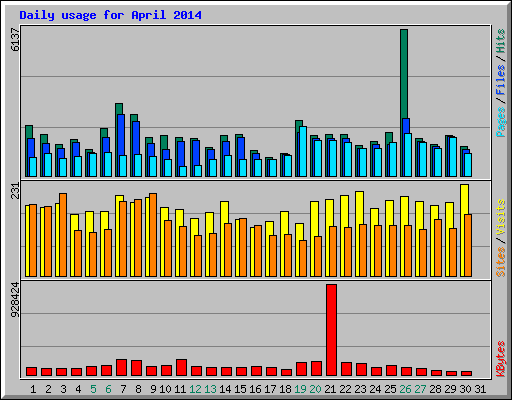Click the green day label 13
Image resolution: width=512 pixels, height=400 pixels.
coord(210,389)
